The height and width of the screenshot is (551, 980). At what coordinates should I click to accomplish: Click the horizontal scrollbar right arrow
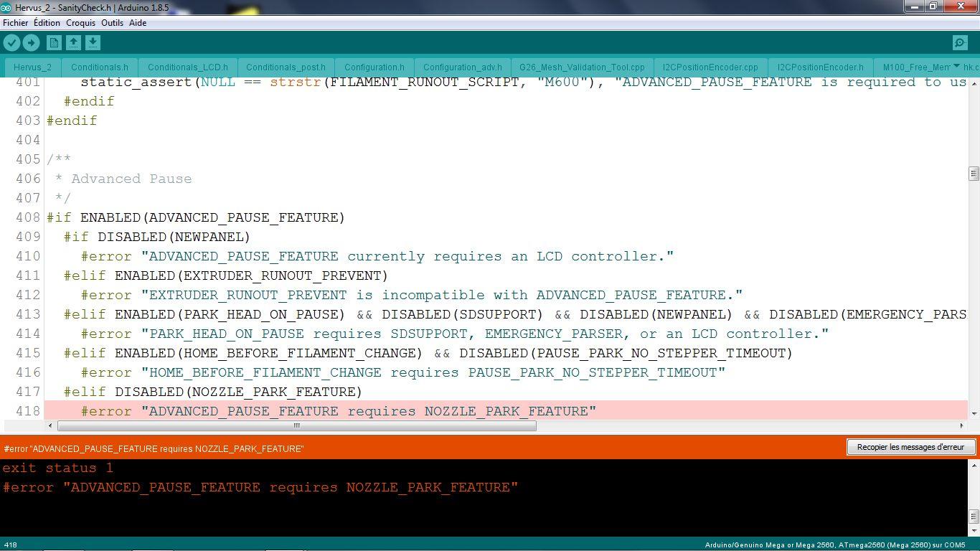point(962,425)
